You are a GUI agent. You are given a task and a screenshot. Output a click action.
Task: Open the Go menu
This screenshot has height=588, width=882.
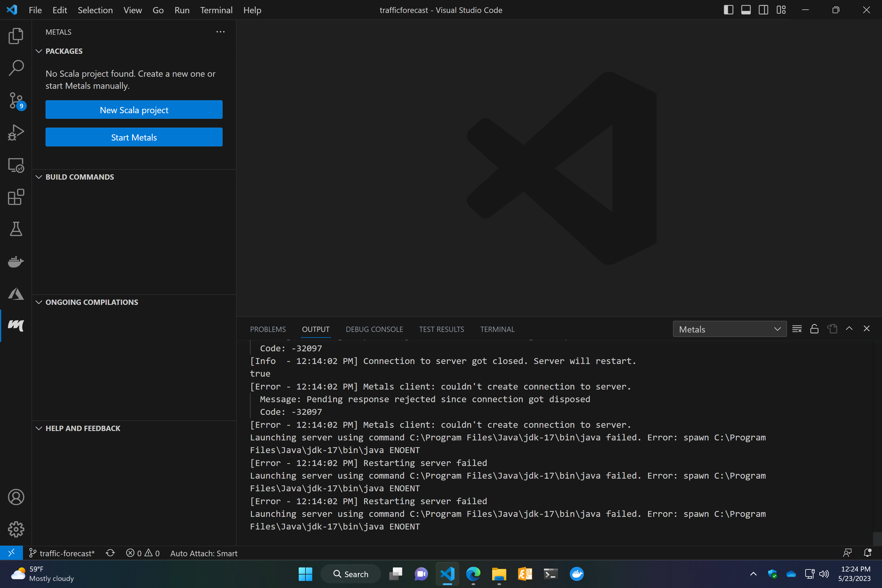coord(158,10)
